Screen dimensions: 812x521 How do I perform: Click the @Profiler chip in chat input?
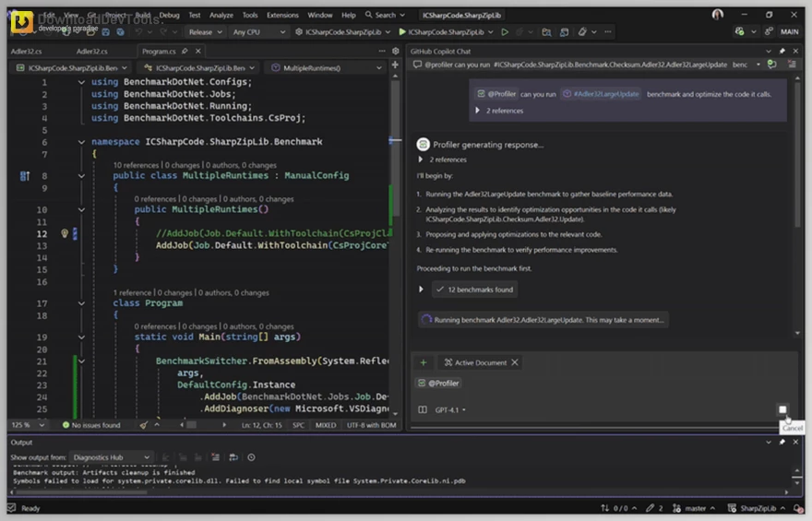pos(438,384)
